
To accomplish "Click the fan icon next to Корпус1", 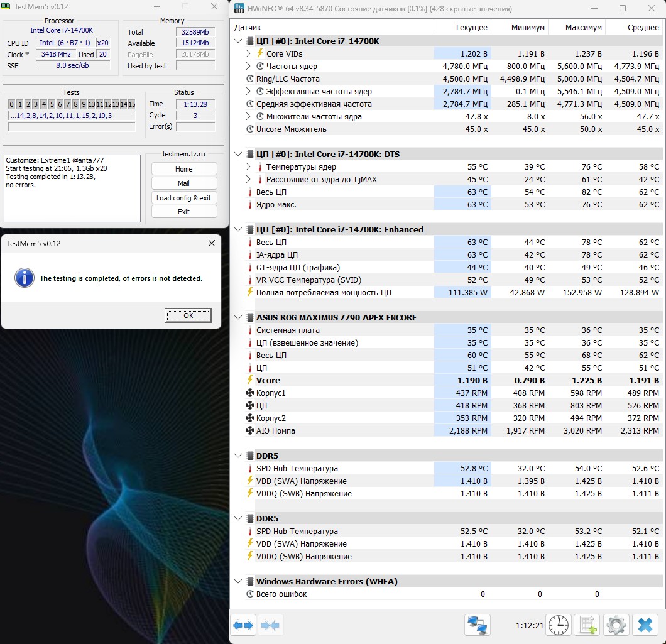I will coord(250,393).
